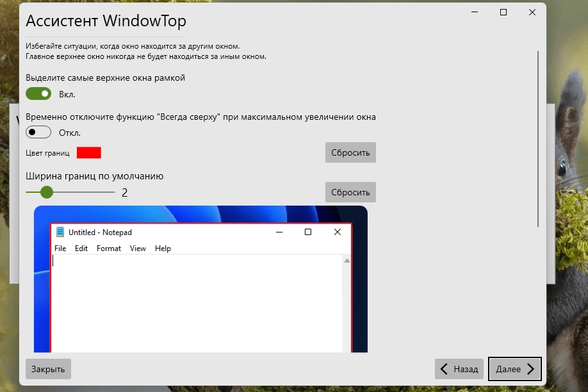Click the Notepad preview image
Viewport: 588px width, 392px height.
pyautogui.click(x=200, y=279)
